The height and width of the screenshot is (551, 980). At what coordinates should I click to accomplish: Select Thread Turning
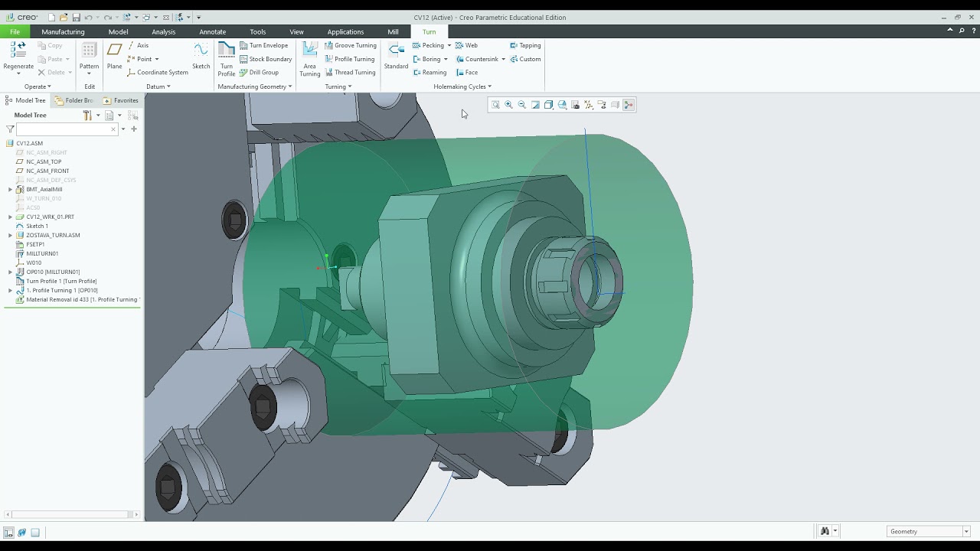(350, 73)
